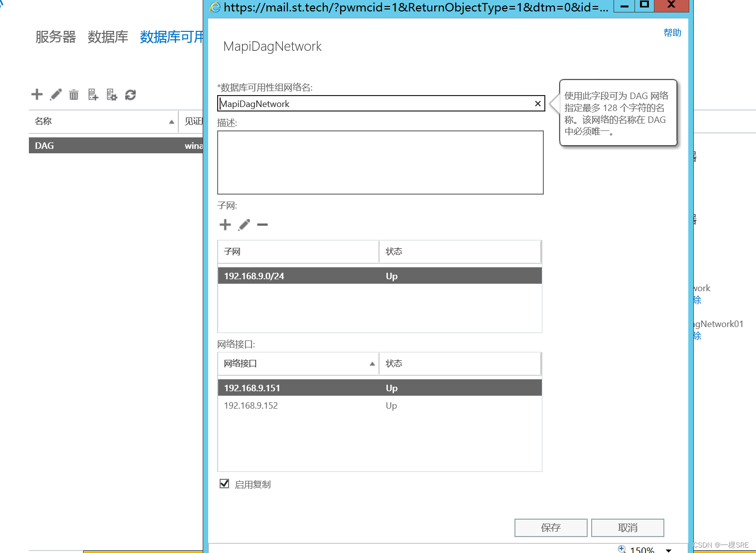This screenshot has width=756, height=553.
Task: Add a subnet with the plus icon
Action: (x=225, y=225)
